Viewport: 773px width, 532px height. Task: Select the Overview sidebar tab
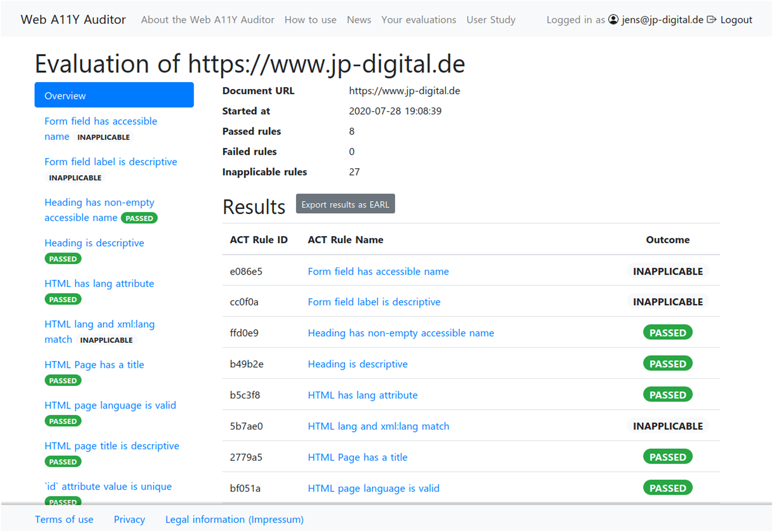114,95
